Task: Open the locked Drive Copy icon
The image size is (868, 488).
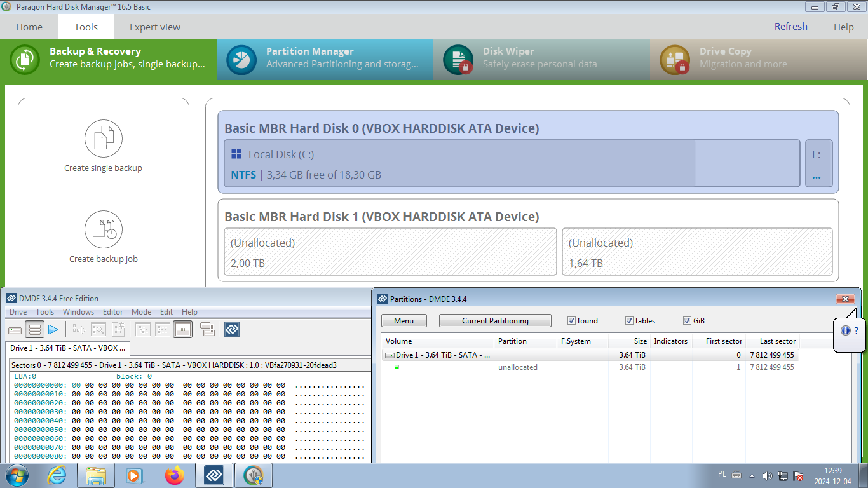Action: point(675,60)
